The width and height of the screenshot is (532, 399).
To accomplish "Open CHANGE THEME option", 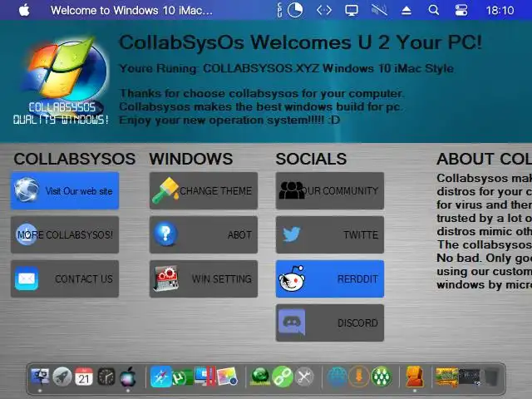I will click(204, 190).
